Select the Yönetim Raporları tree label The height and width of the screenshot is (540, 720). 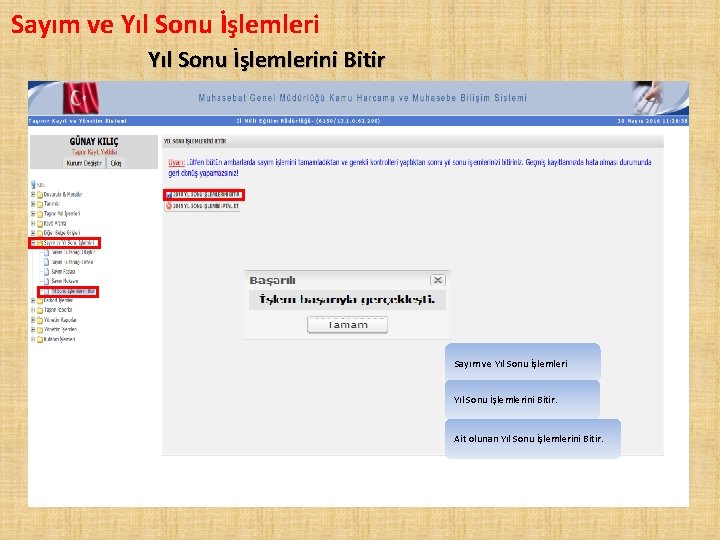point(60,320)
